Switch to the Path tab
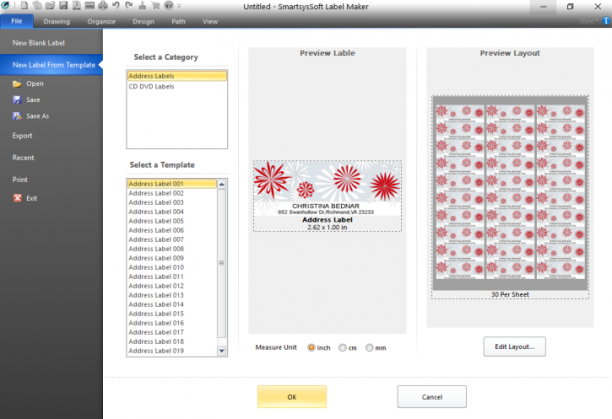Screen dimensions: 612x419 tap(178, 21)
